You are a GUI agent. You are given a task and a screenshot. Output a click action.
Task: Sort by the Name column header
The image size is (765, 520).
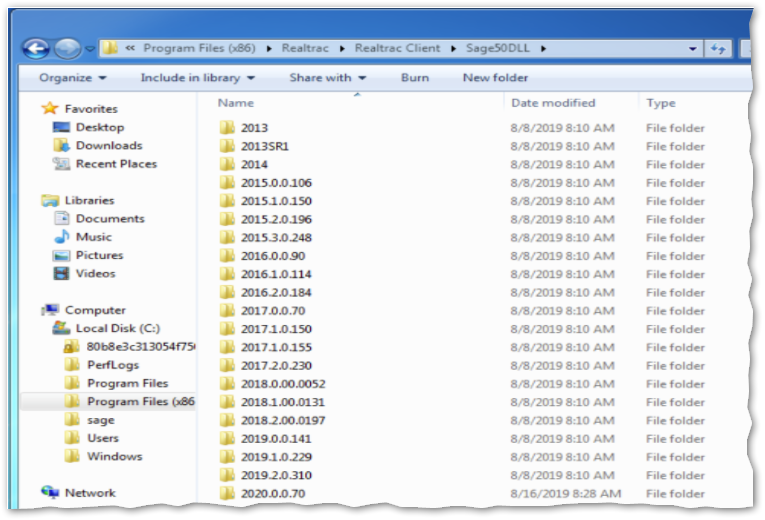(235, 103)
